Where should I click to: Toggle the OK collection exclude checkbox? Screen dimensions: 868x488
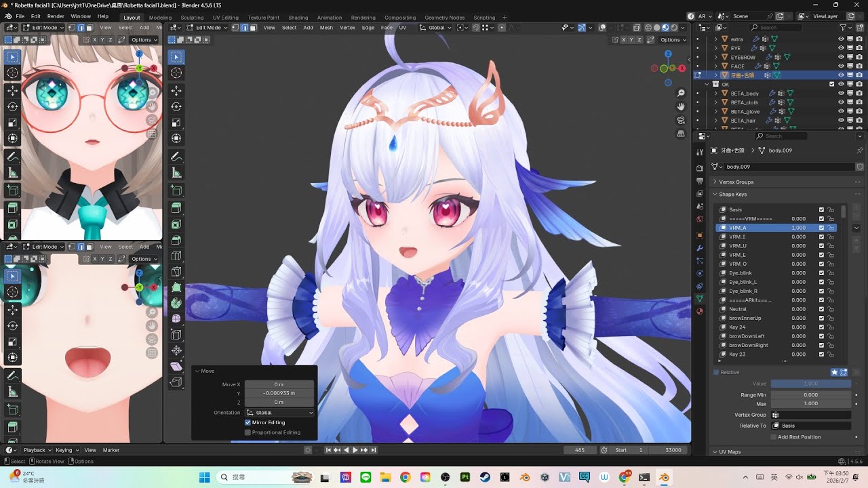[832, 84]
